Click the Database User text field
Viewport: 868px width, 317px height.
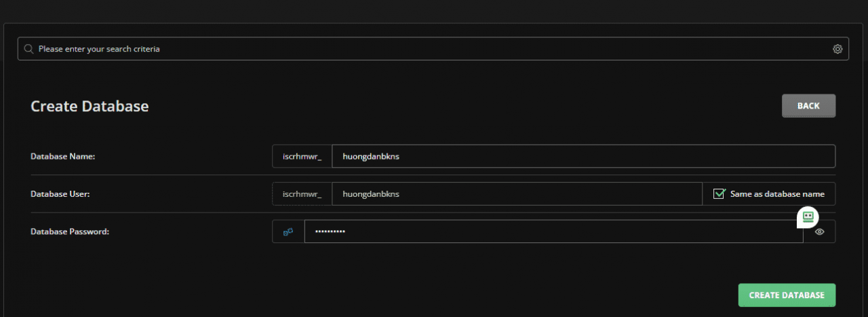[x=517, y=194]
